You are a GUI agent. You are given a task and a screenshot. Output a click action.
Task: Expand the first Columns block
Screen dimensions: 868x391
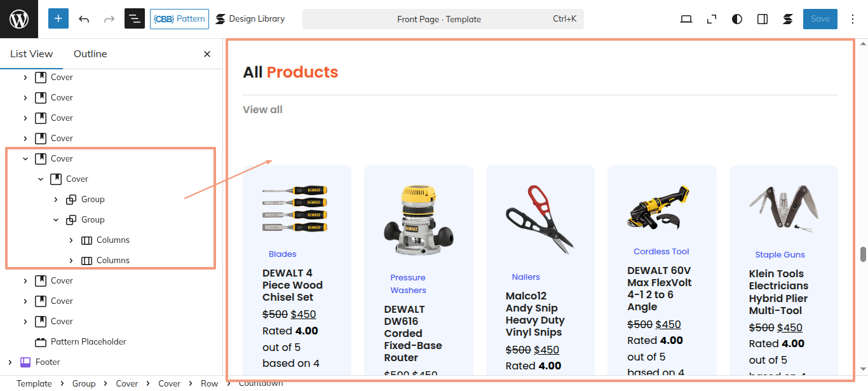click(x=71, y=240)
